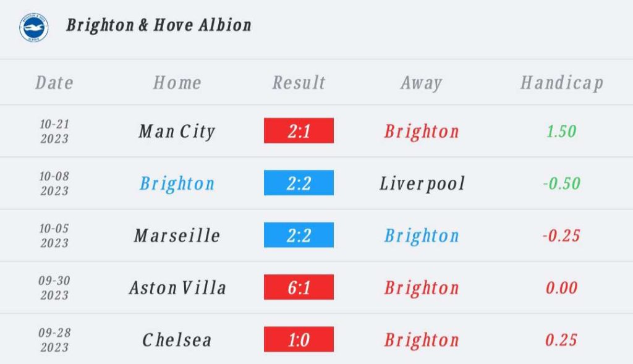This screenshot has width=633, height=364.
Task: Select the Home column header
Action: point(177,83)
